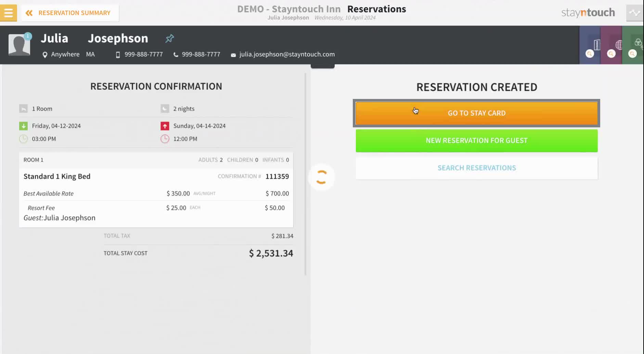Click the $ 700.00 rate total
Image resolution: width=644 pixels, height=354 pixels.
click(277, 194)
